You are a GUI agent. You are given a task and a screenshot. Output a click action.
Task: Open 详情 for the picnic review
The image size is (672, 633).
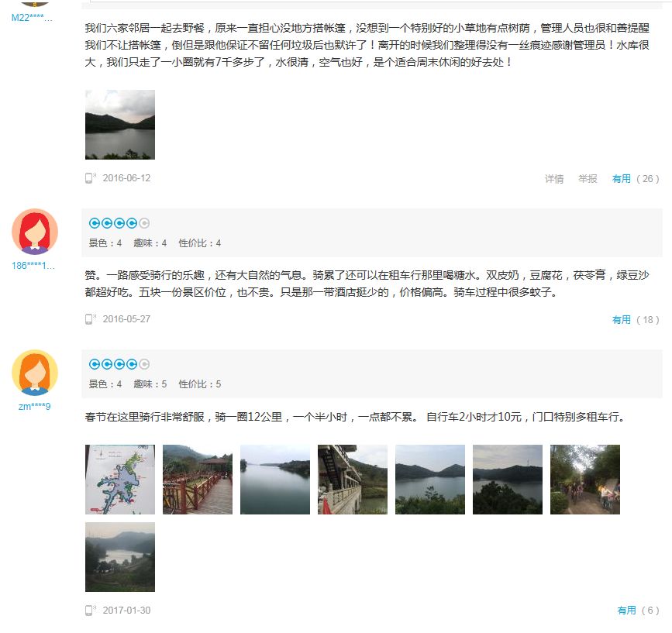[x=554, y=179]
